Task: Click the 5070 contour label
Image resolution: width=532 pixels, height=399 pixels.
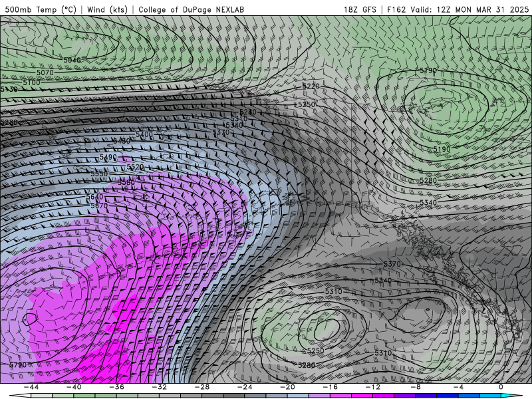Action: (x=45, y=72)
